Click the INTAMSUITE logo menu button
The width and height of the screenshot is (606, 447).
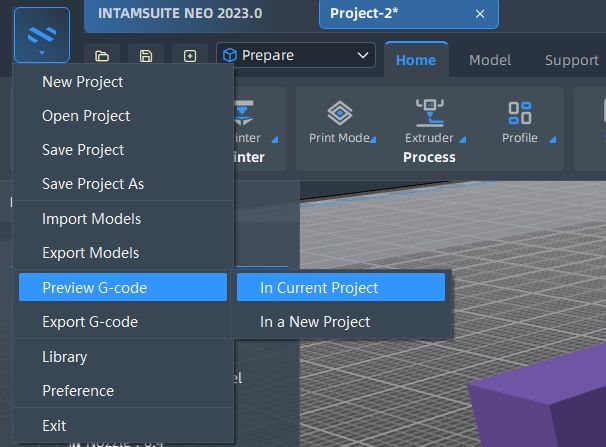click(x=42, y=35)
